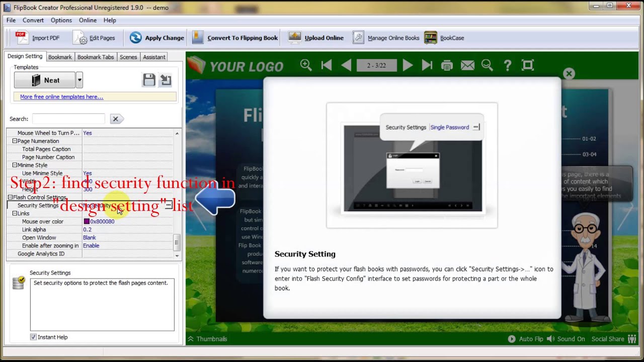644x362 pixels.
Task: Click Upload Online button
Action: (316, 38)
